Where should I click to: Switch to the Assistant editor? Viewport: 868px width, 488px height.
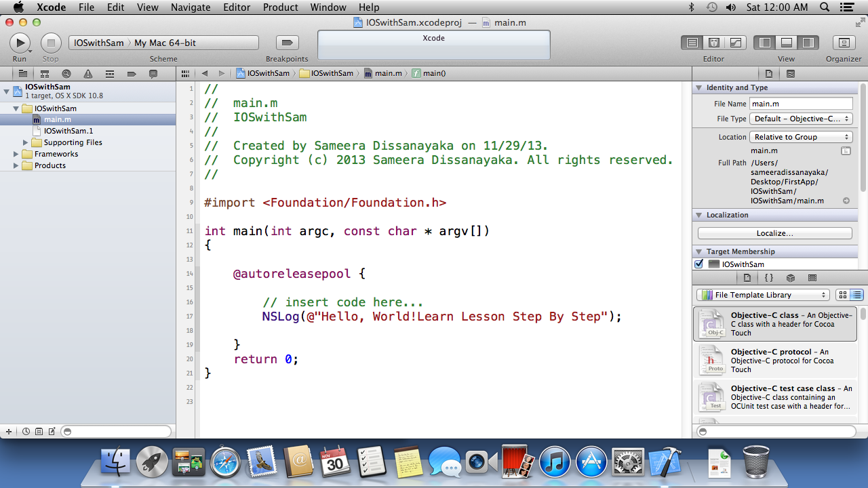714,43
